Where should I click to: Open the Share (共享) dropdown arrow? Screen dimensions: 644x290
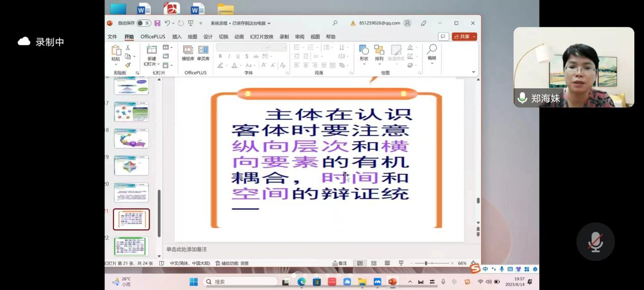pos(474,37)
